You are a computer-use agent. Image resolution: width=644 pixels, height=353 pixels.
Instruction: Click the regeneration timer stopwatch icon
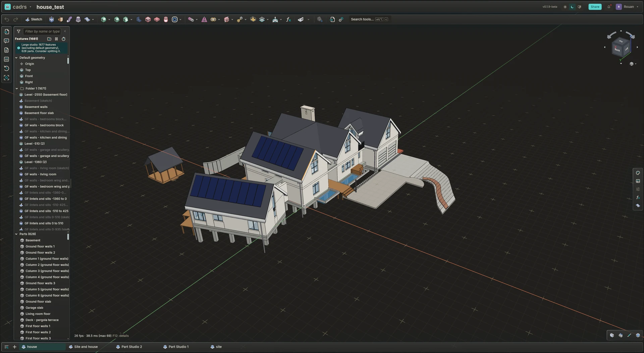(x=63, y=39)
